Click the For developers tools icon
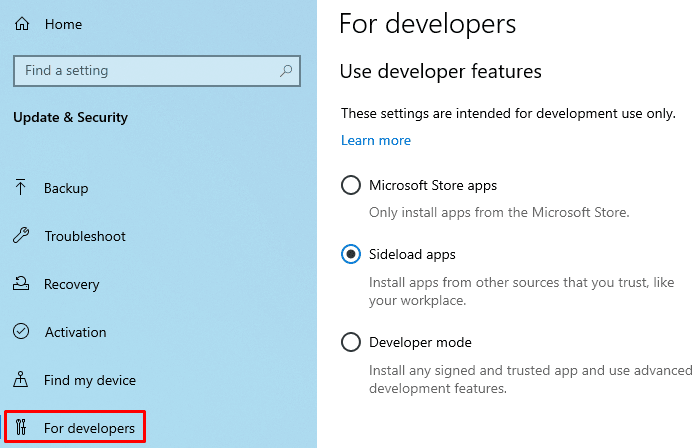Viewport: 700px width, 448px height. point(21,428)
